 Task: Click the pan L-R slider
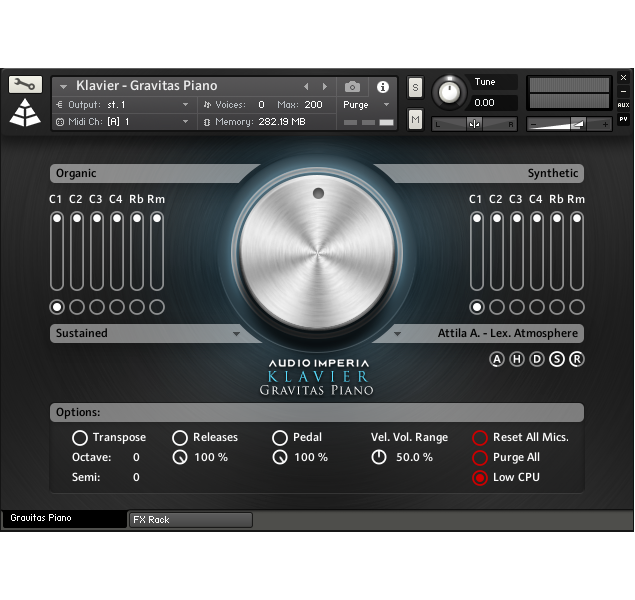click(x=474, y=124)
